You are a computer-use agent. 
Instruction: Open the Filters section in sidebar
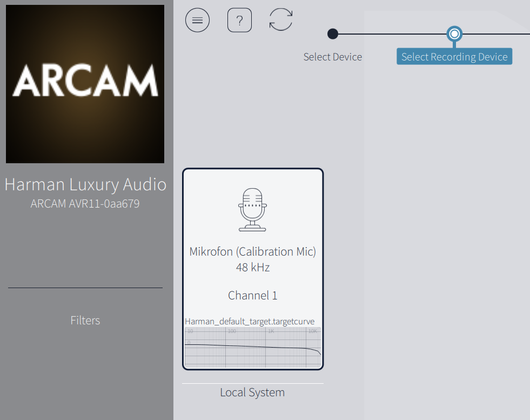85,320
